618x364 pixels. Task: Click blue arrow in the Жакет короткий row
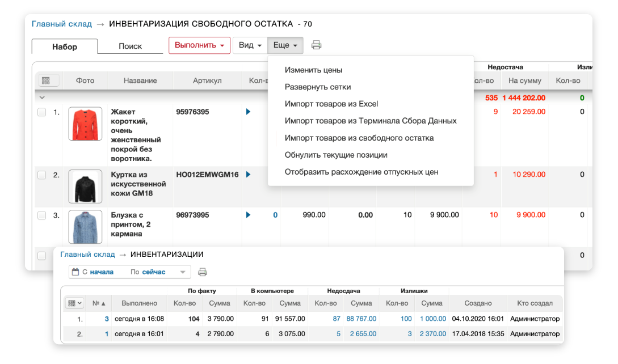pyautogui.click(x=248, y=112)
